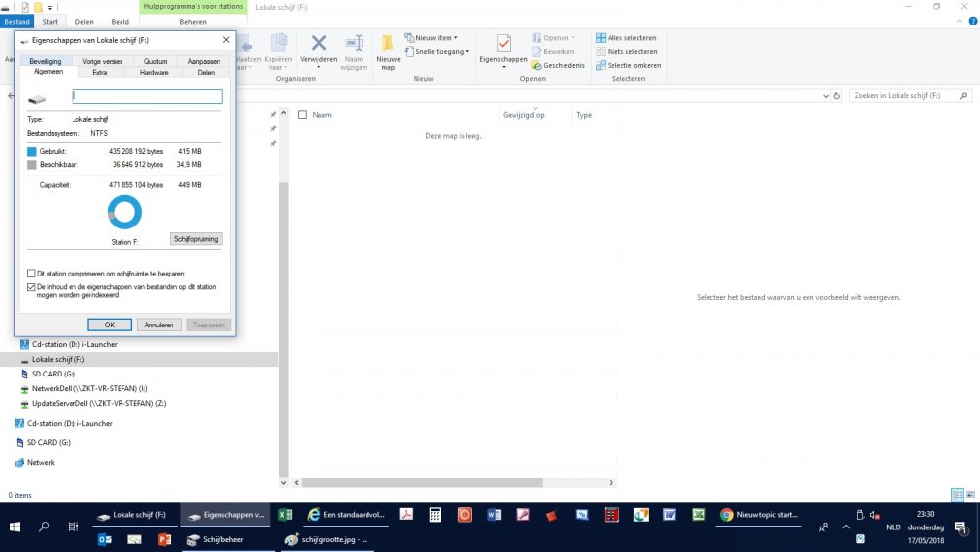Expand the Verwijderen dropdown arrow
The width and height of the screenshot is (980, 552).
point(318,69)
